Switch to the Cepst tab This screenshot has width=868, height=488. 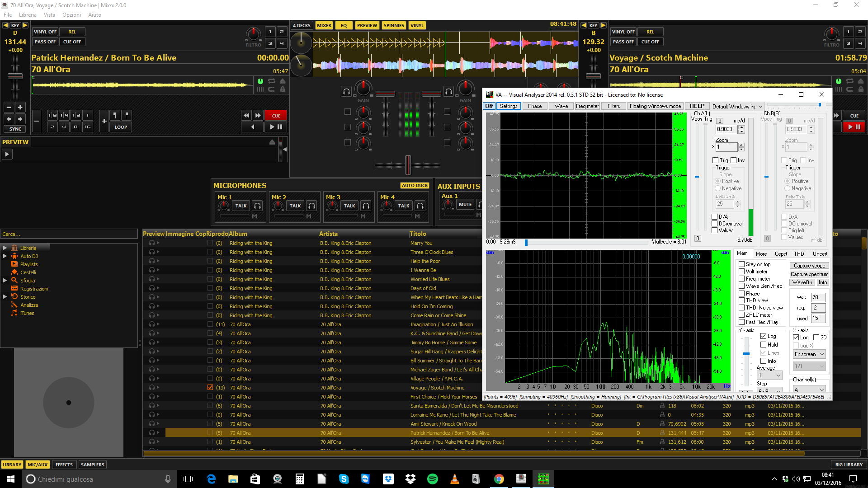pyautogui.click(x=781, y=254)
